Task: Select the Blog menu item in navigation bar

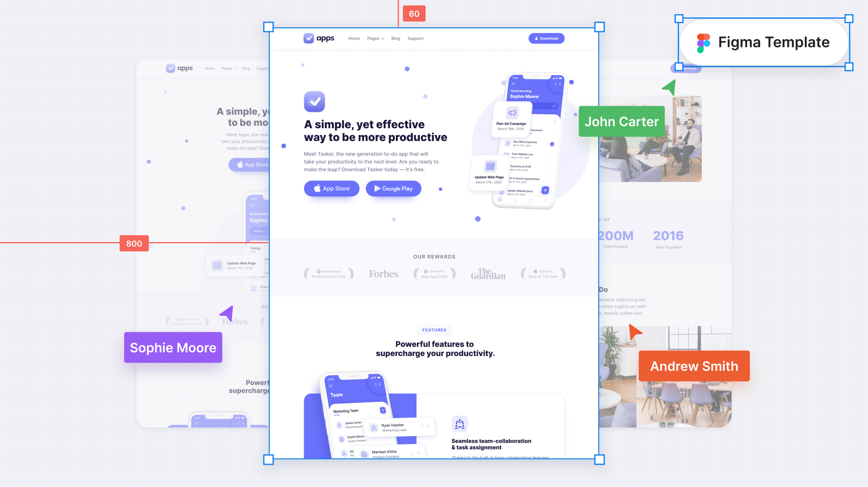Action: point(395,38)
